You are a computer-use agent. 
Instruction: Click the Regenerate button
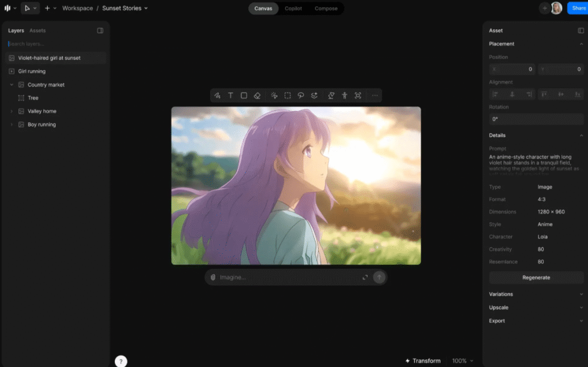point(536,277)
